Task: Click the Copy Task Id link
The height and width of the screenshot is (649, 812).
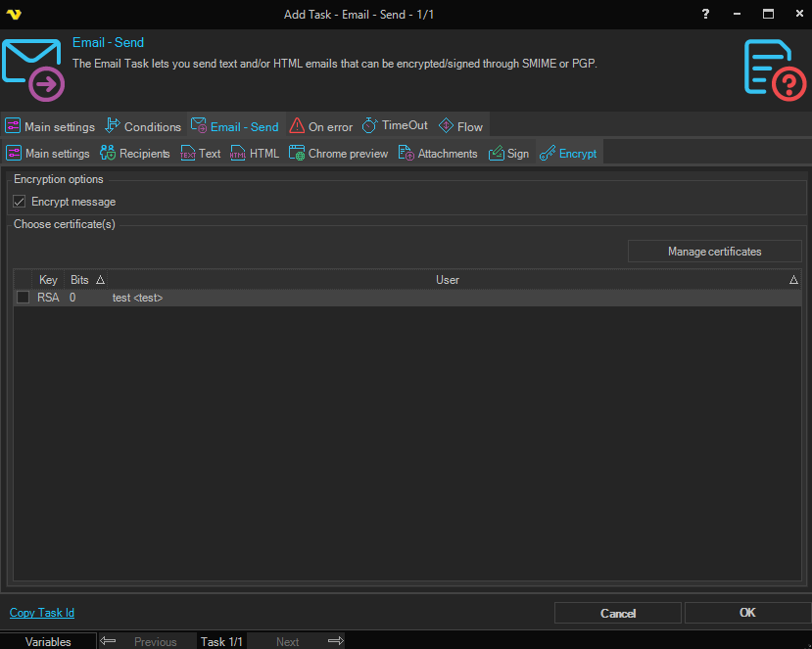Action: (x=42, y=613)
